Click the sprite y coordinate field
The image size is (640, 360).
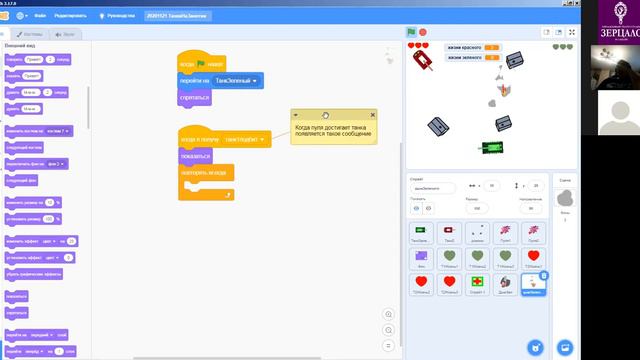[x=536, y=186]
